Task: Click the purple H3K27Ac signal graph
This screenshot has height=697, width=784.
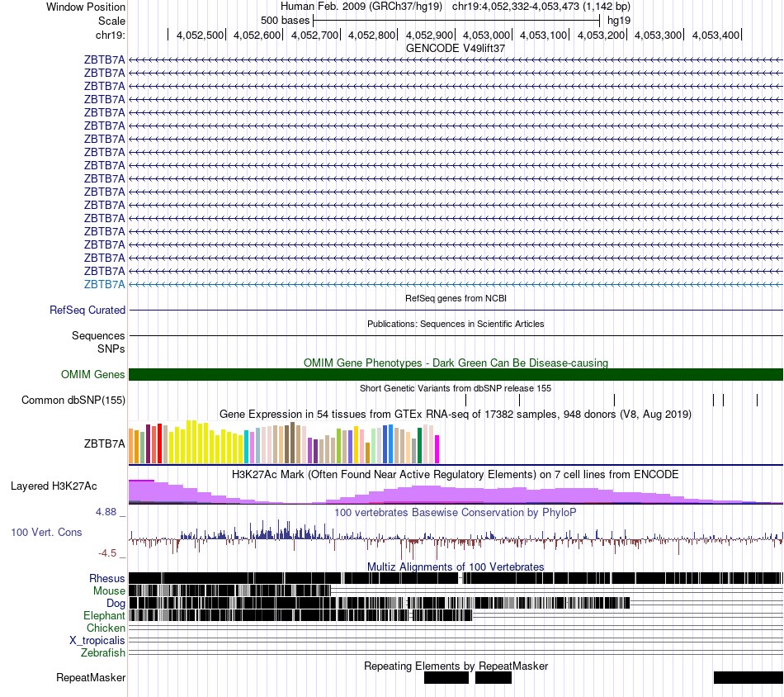Action: [456, 492]
